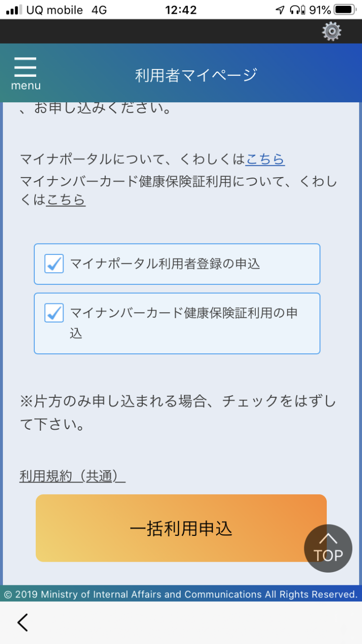The height and width of the screenshot is (644, 362).
Task: Tap the 利用者マイページ header title
Action: [196, 75]
